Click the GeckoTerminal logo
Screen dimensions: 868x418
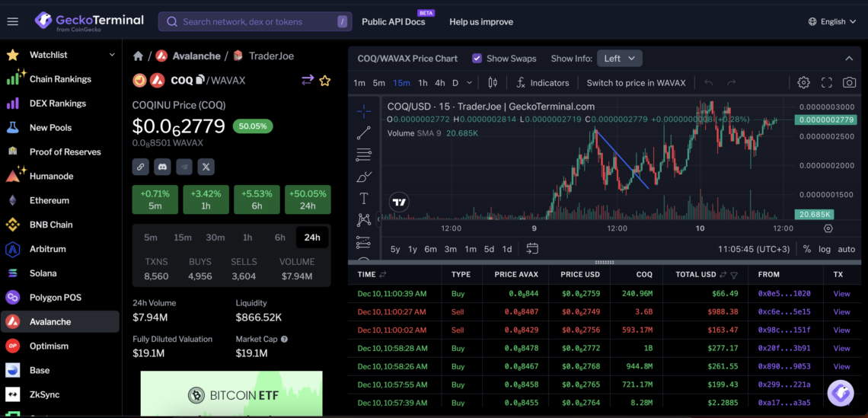click(x=89, y=21)
